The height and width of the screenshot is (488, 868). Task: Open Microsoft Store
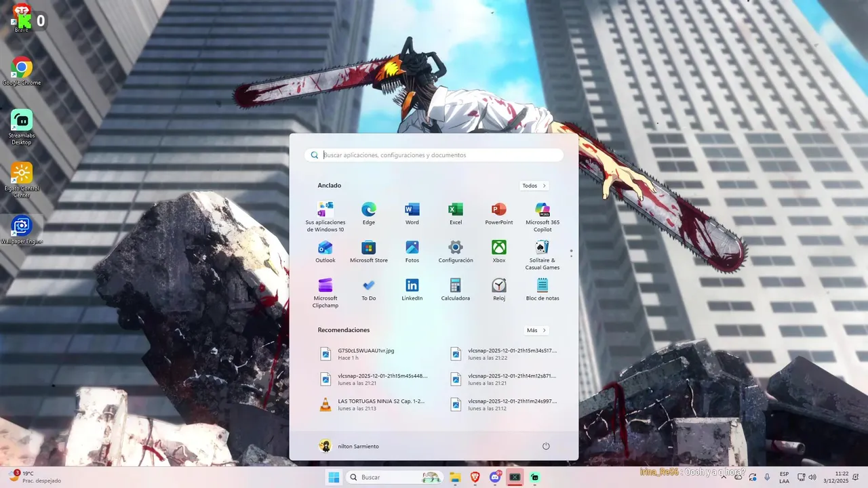[368, 251]
